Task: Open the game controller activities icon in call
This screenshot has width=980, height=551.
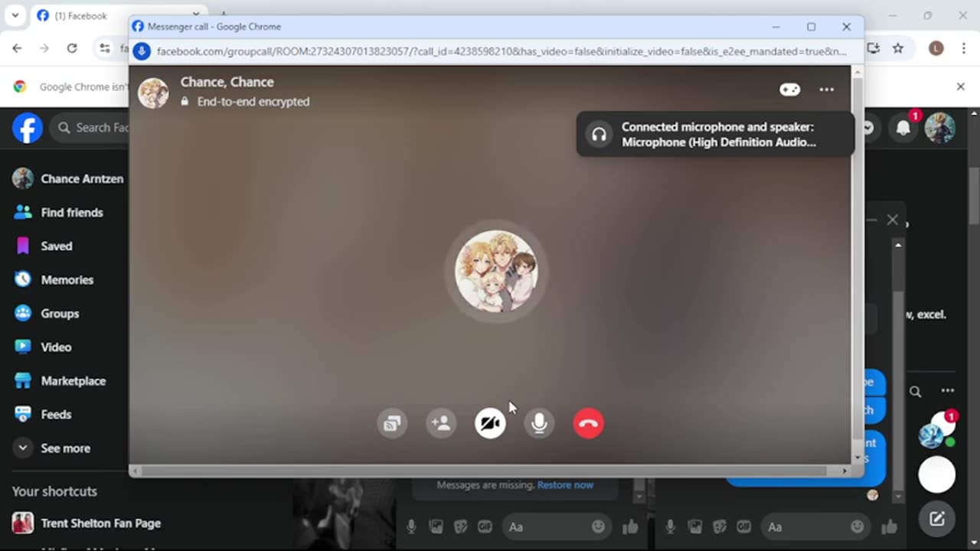Action: click(789, 90)
